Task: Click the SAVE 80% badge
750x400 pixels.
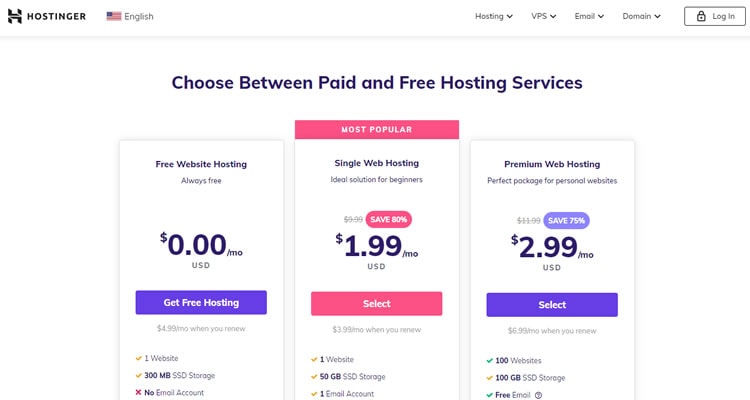Action: [x=388, y=219]
